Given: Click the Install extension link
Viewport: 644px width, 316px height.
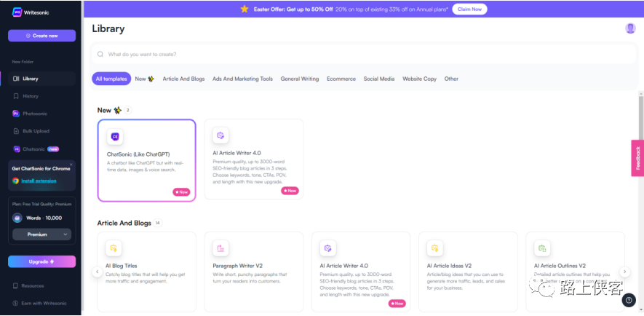Looking at the screenshot, I should tap(39, 181).
